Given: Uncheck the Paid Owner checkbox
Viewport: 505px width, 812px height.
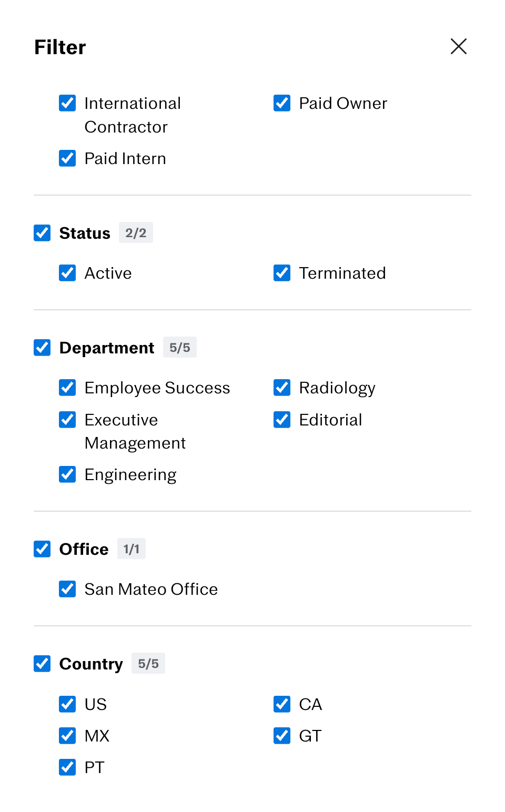Looking at the screenshot, I should point(282,103).
